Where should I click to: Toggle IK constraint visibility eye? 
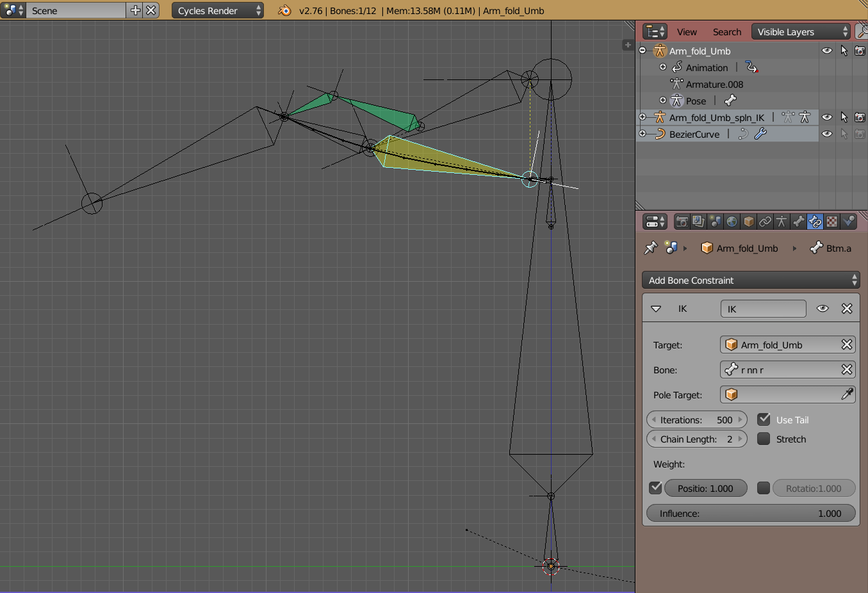pyautogui.click(x=823, y=309)
